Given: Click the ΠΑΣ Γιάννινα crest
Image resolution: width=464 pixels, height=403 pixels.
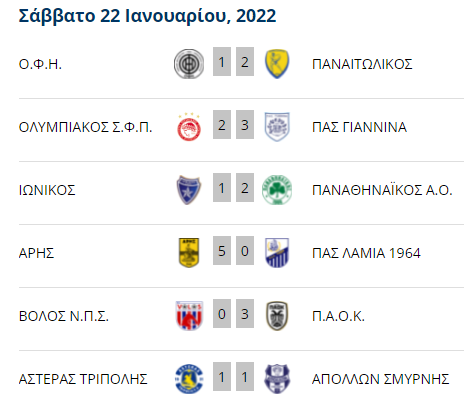Looking at the screenshot, I should tap(277, 127).
